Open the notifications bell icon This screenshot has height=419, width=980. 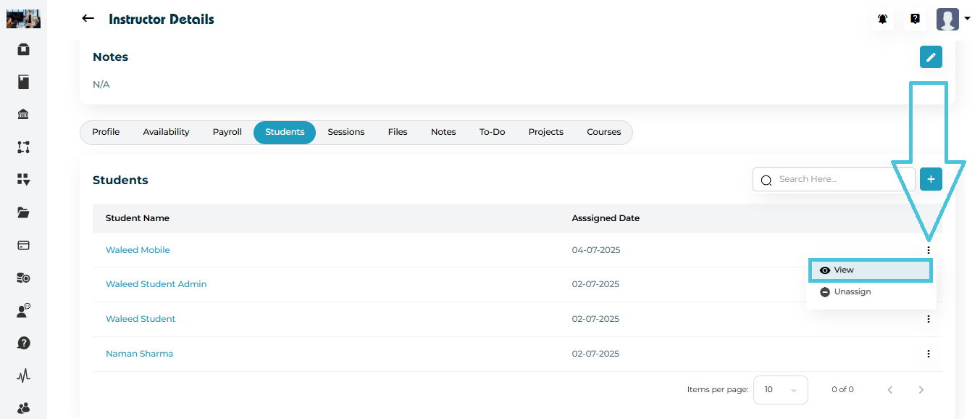(x=882, y=20)
